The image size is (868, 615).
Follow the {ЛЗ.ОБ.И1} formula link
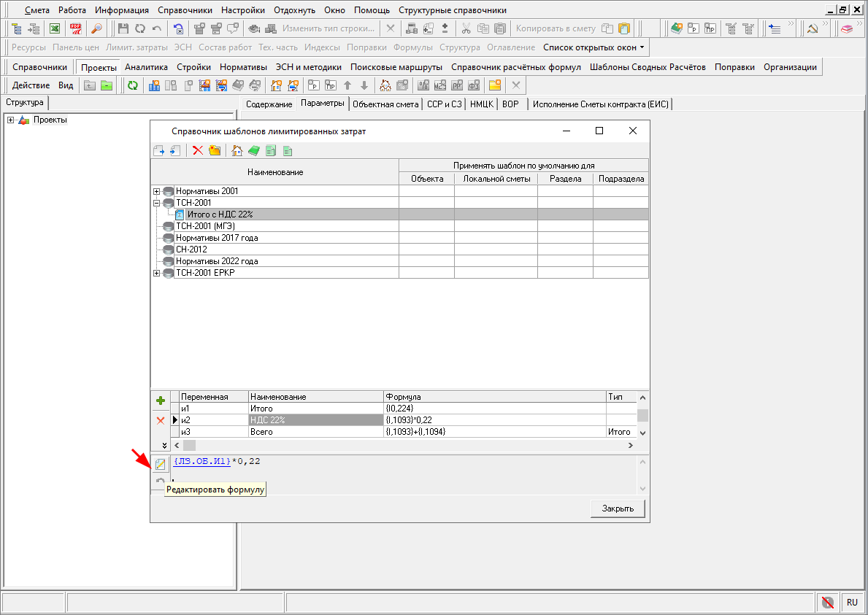tap(202, 461)
